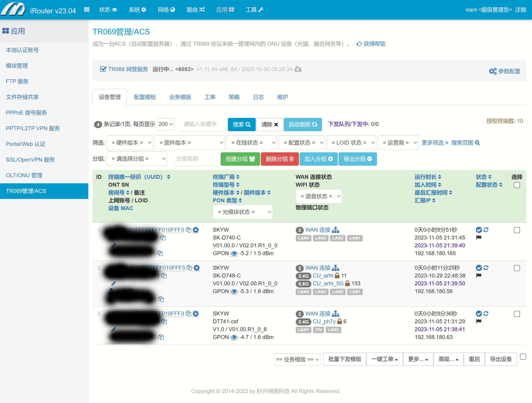Open the 系统 top menu

[137, 10]
